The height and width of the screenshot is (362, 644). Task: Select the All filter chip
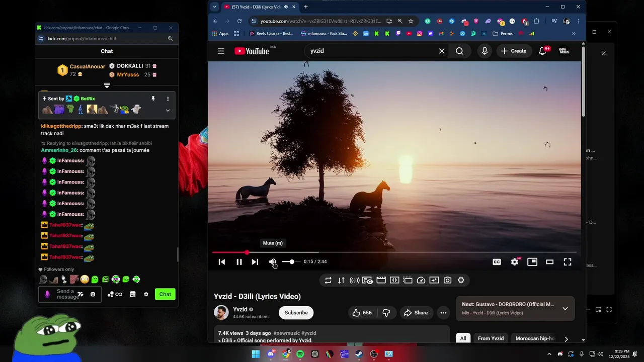[463, 338]
